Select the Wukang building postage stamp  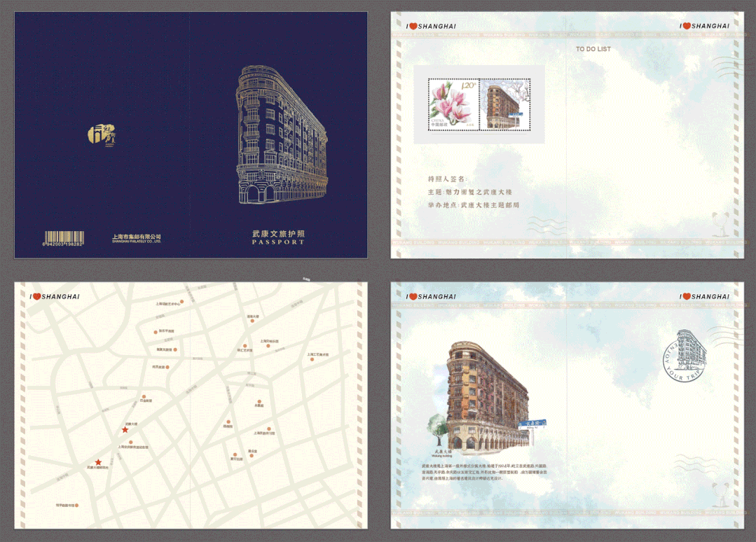click(504, 104)
